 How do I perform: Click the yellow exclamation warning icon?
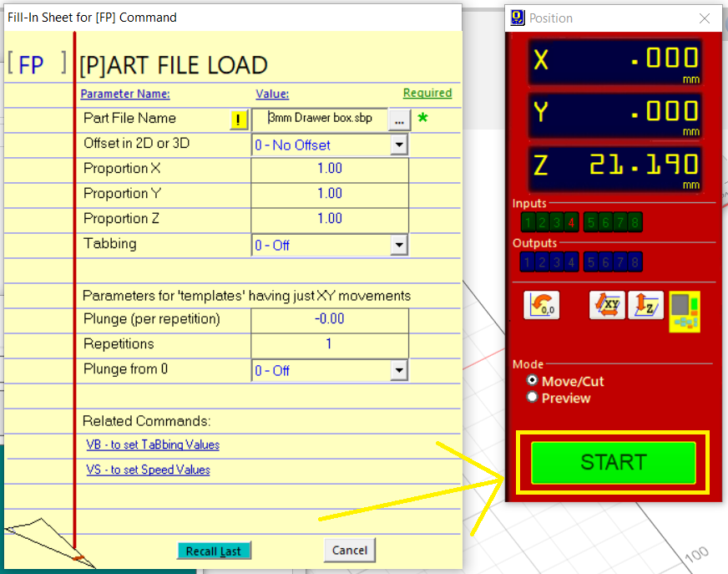[239, 120]
